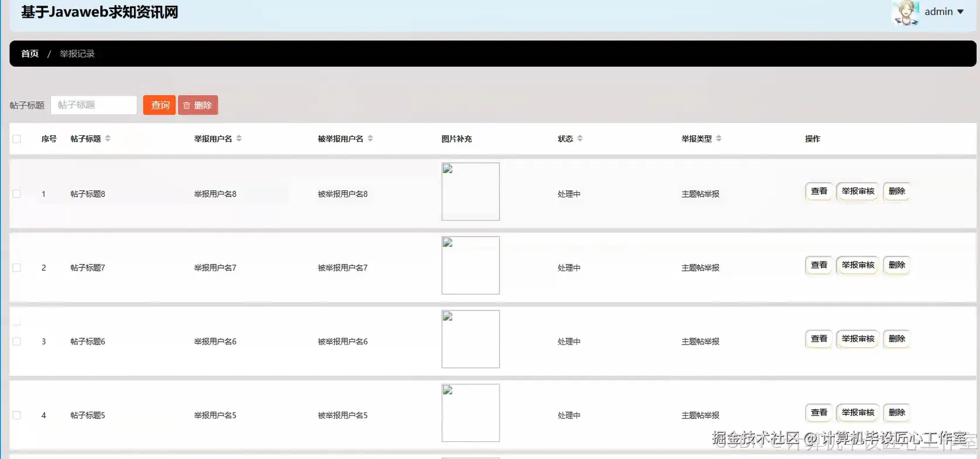
Task: Toggle the select-all header checkbox
Action: coord(16,139)
